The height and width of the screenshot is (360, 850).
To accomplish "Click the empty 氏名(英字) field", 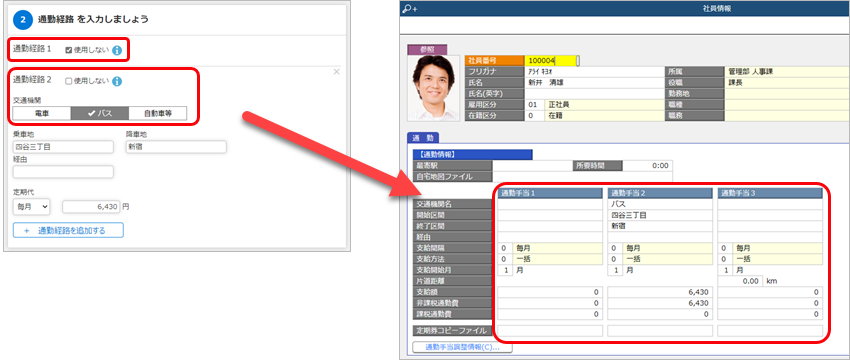I will point(595,94).
